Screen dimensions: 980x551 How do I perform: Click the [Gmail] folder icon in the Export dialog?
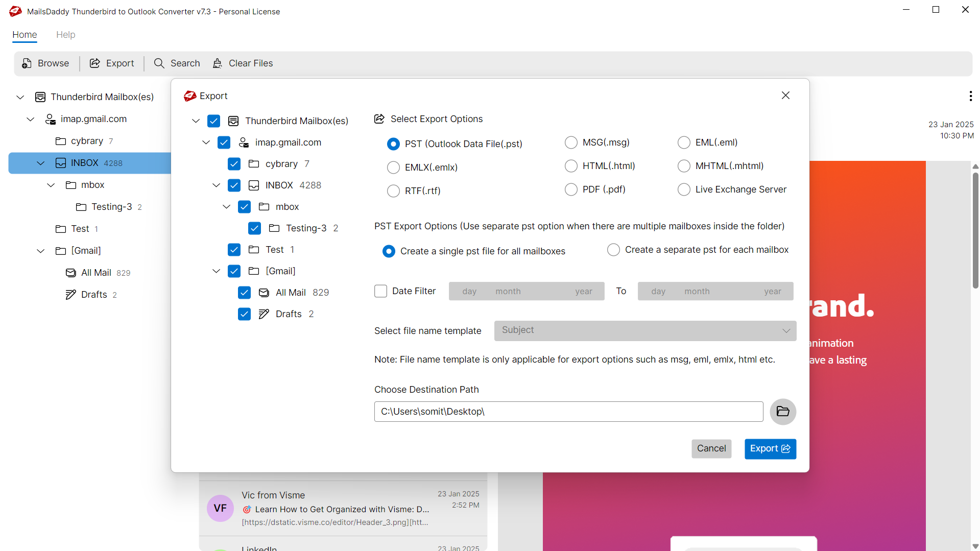tap(254, 271)
